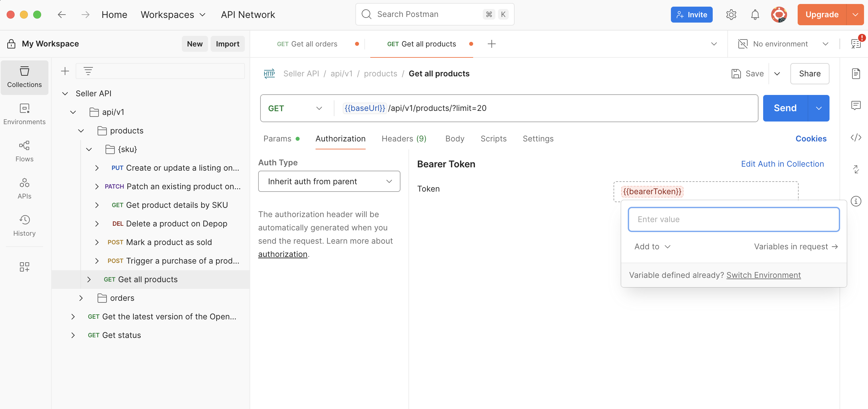Collapse the products folder
868x409 pixels.
81,130
